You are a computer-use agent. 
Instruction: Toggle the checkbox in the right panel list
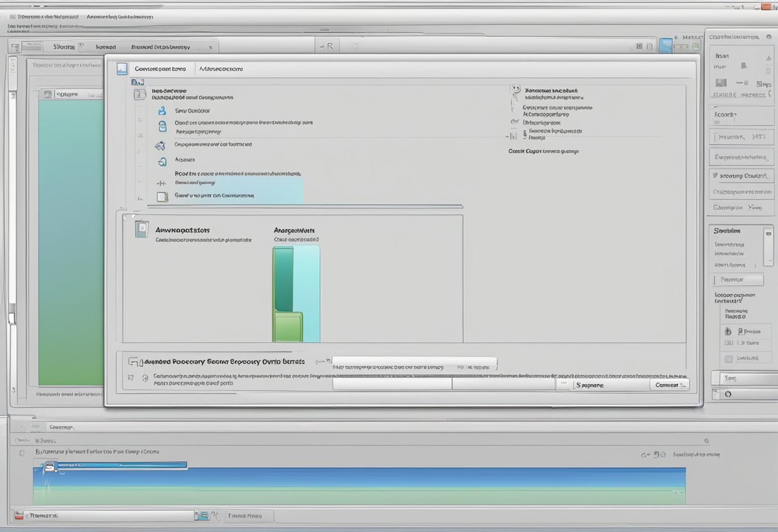pyautogui.click(x=728, y=343)
